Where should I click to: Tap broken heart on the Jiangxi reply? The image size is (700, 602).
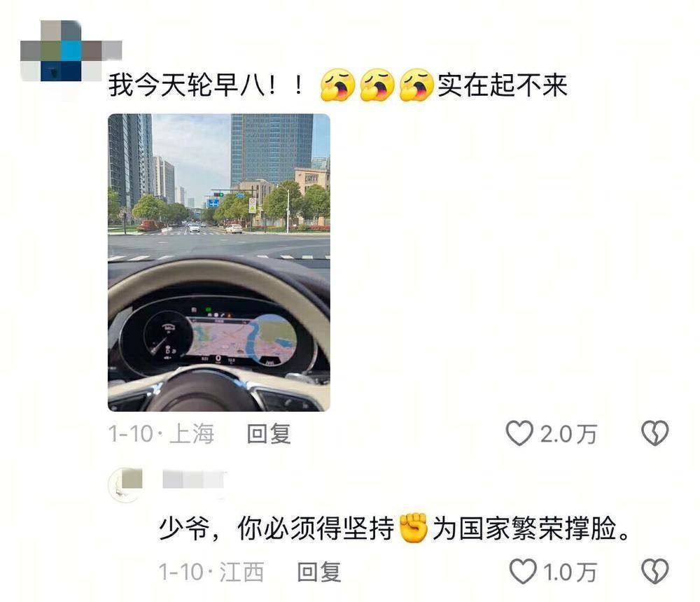coord(655,571)
